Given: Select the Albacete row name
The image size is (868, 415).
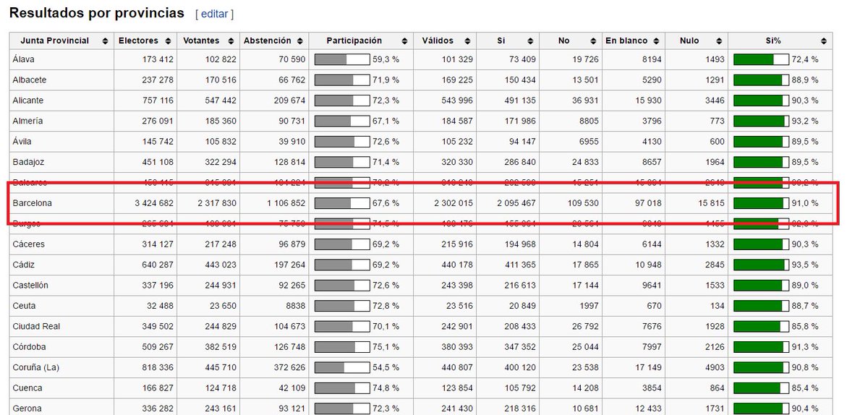Looking at the screenshot, I should point(30,80).
